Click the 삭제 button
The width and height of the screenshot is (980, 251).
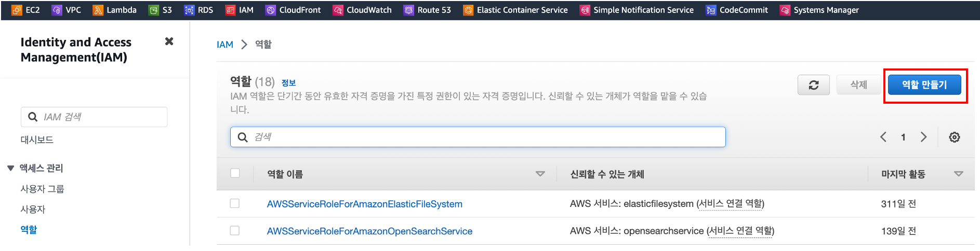[858, 85]
